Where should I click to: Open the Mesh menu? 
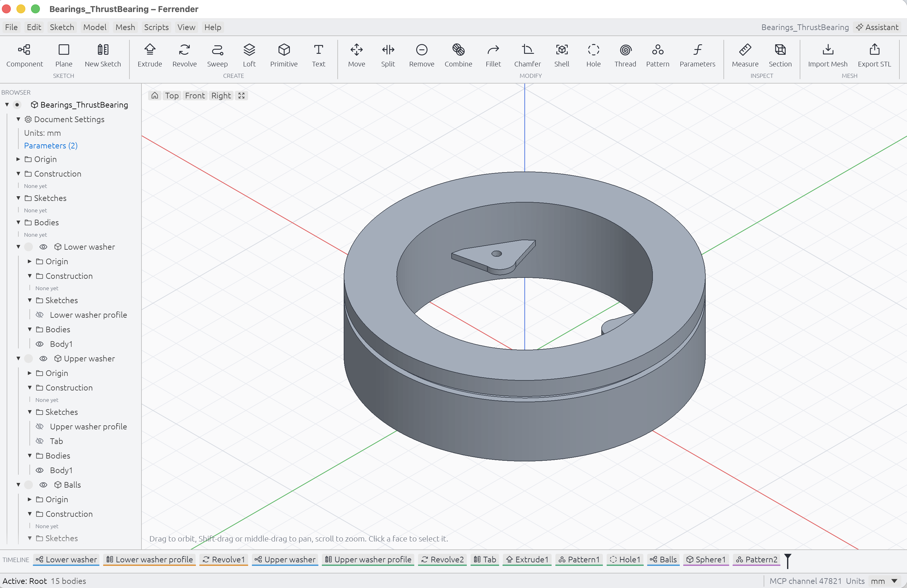pos(125,27)
